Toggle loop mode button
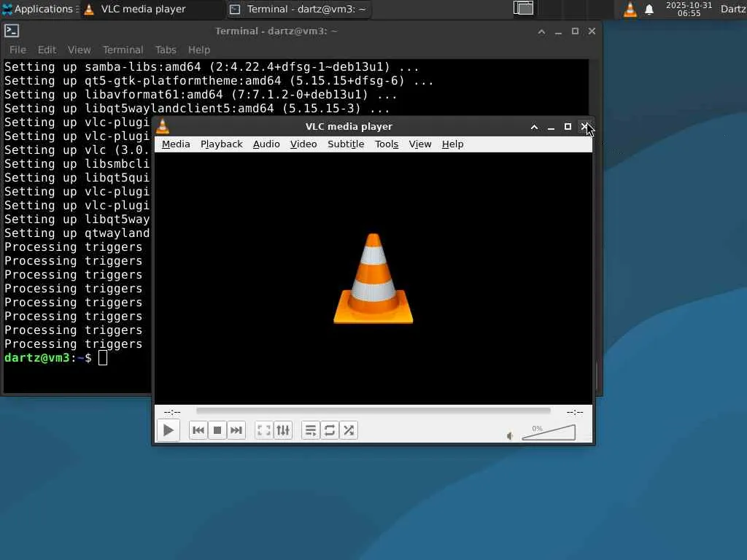 (x=330, y=430)
